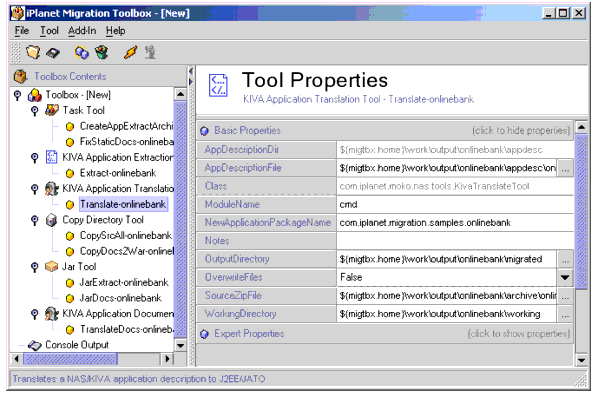Click the bullet icon beside JarDocs-onlinebank

click(70, 298)
